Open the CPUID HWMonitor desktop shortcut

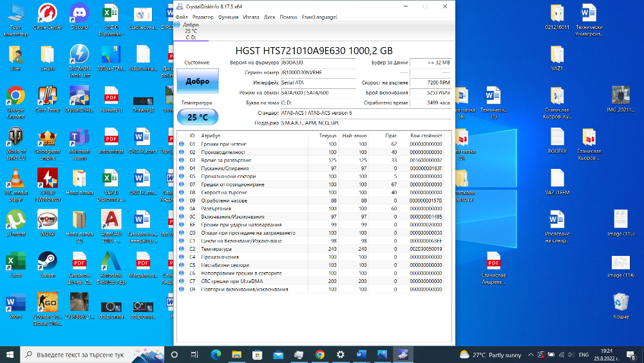pyautogui.click(x=48, y=186)
